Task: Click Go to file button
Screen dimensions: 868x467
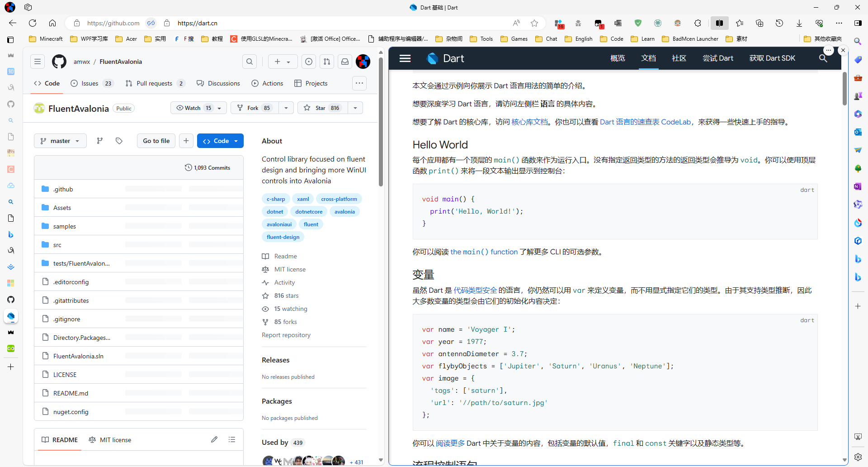Action: 156,141
